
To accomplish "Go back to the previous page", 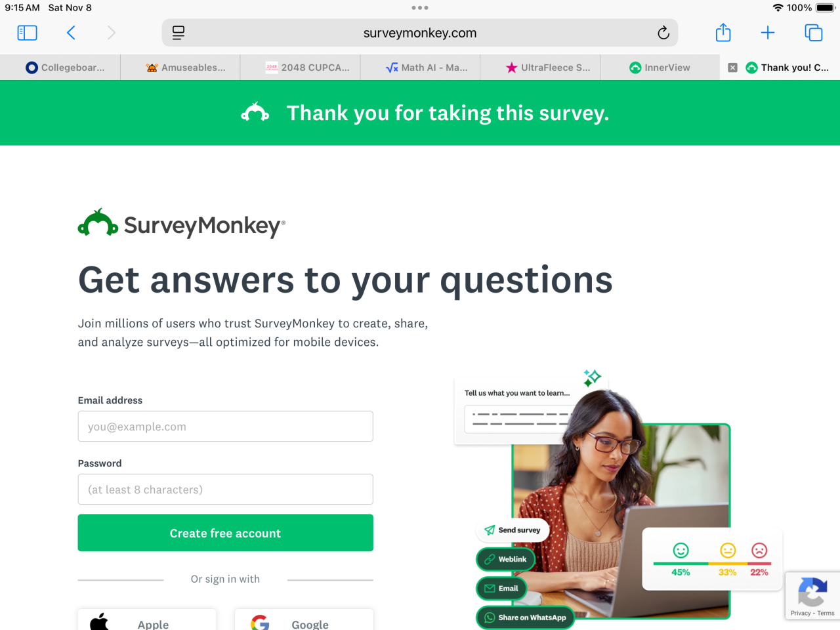I will [x=71, y=33].
